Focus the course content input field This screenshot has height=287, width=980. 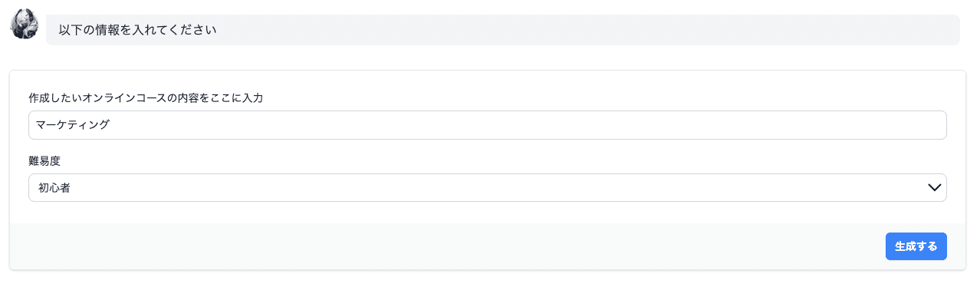pyautogui.click(x=487, y=125)
